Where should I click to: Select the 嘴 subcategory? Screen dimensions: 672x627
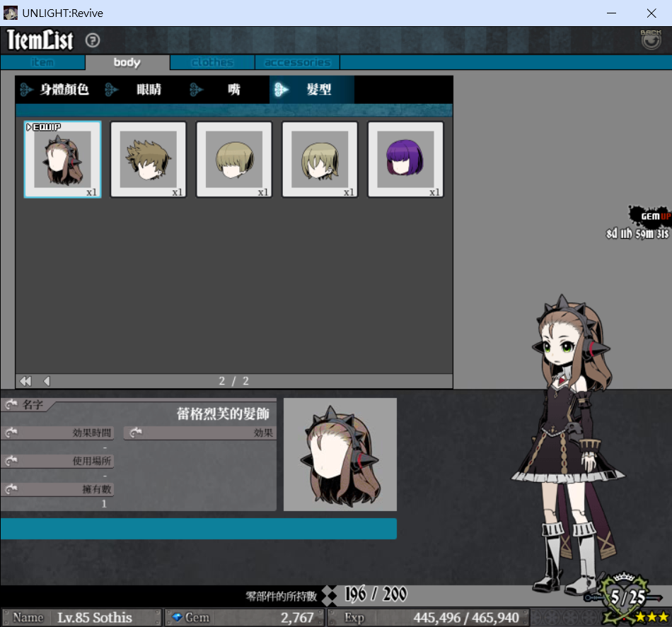227,90
